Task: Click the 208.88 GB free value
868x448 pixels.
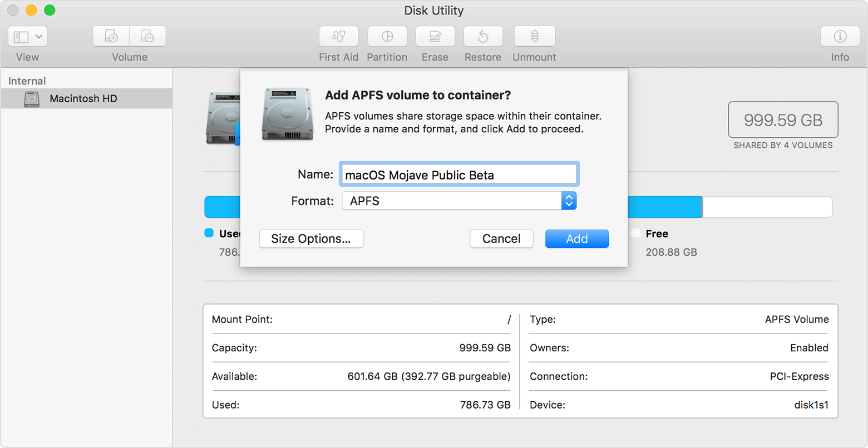Action: pyautogui.click(x=671, y=252)
